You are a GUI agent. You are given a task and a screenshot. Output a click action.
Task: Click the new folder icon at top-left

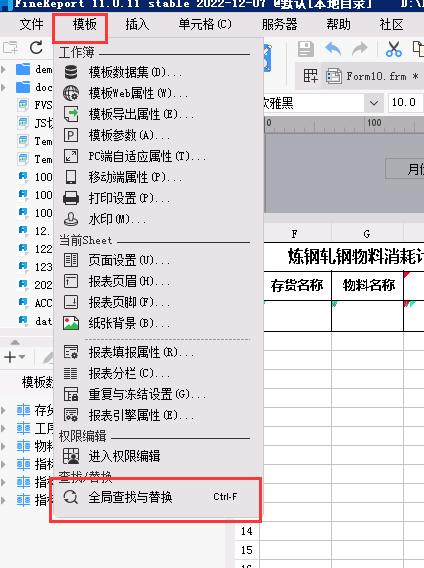click(10, 47)
